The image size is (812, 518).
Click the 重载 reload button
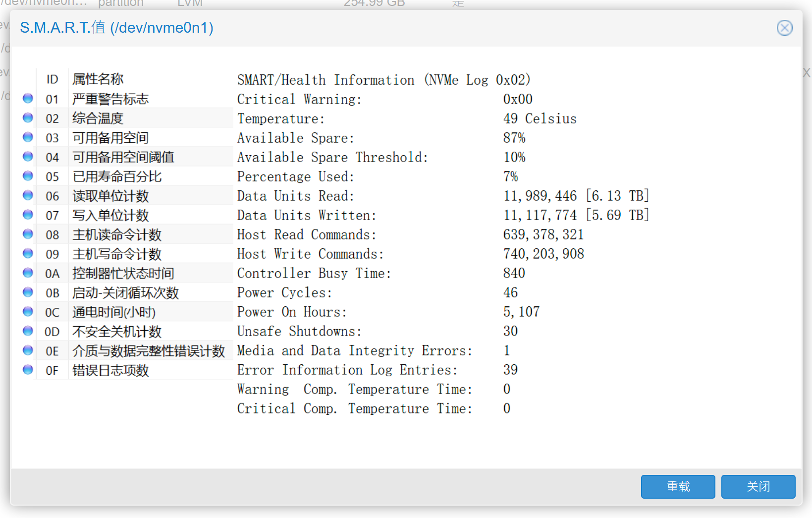point(678,487)
